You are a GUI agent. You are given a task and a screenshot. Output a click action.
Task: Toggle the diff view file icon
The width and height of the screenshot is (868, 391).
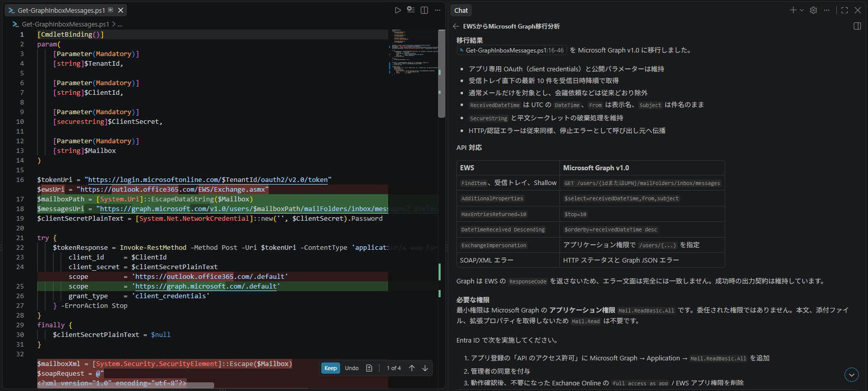(x=369, y=368)
